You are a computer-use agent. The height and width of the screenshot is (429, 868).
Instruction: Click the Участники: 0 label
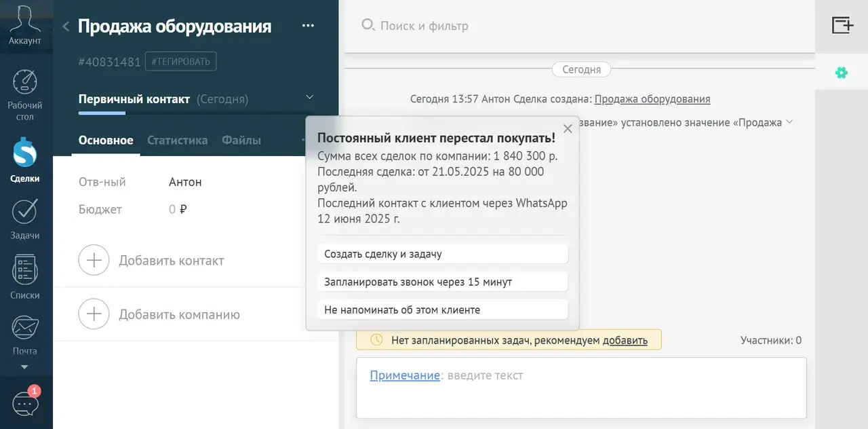[x=771, y=340]
